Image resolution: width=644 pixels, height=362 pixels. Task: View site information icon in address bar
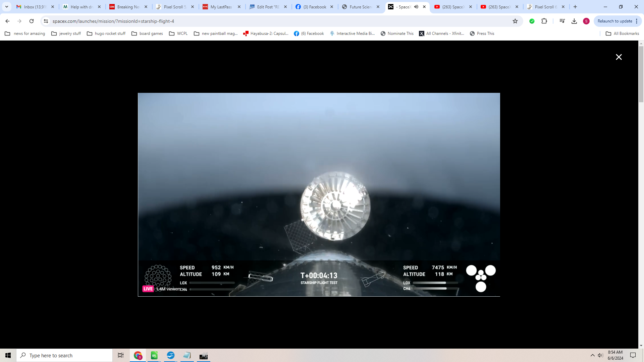pyautogui.click(x=46, y=21)
